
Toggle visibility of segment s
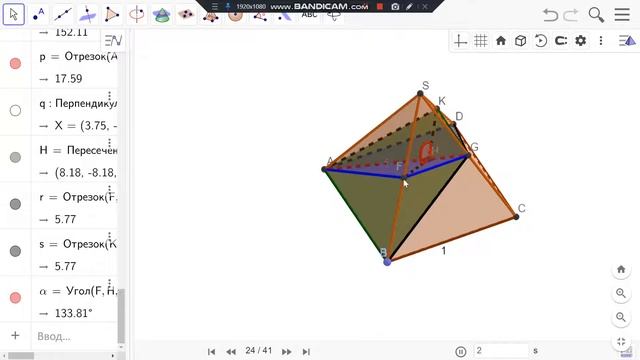coord(16,251)
